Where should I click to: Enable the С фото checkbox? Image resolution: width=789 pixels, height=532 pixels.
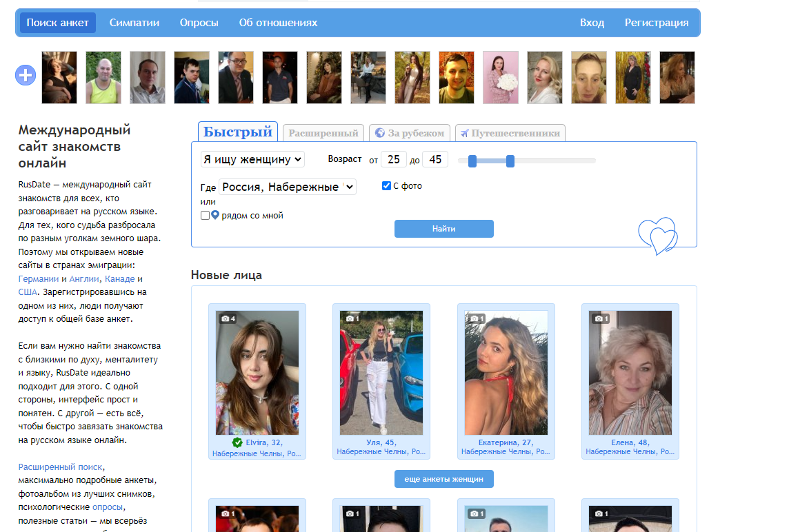coord(386,186)
